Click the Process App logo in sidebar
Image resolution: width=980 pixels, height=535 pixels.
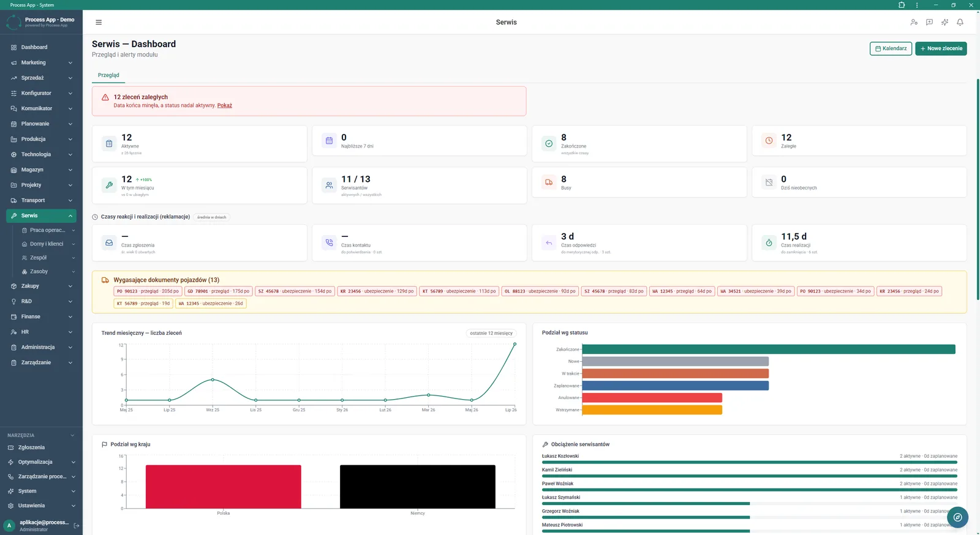(13, 22)
